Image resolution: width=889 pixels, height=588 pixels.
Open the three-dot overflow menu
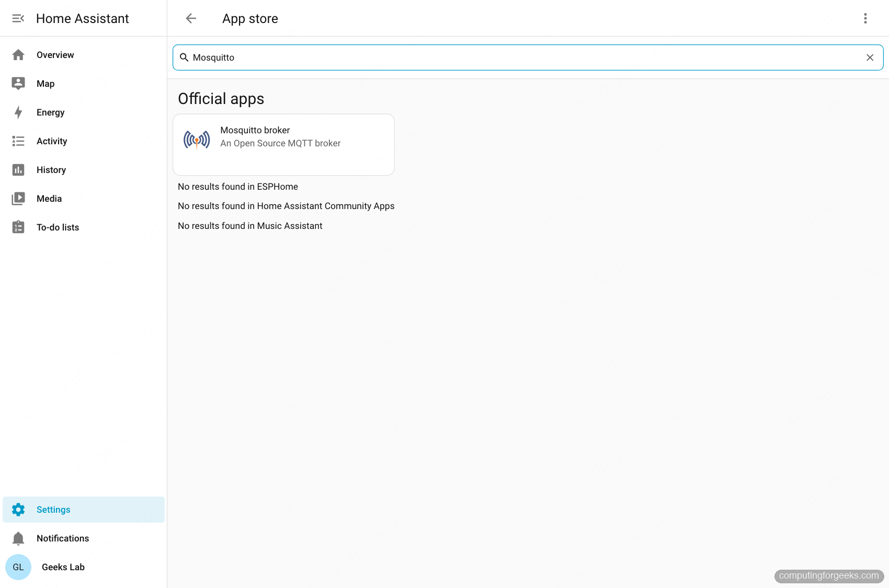[865, 18]
